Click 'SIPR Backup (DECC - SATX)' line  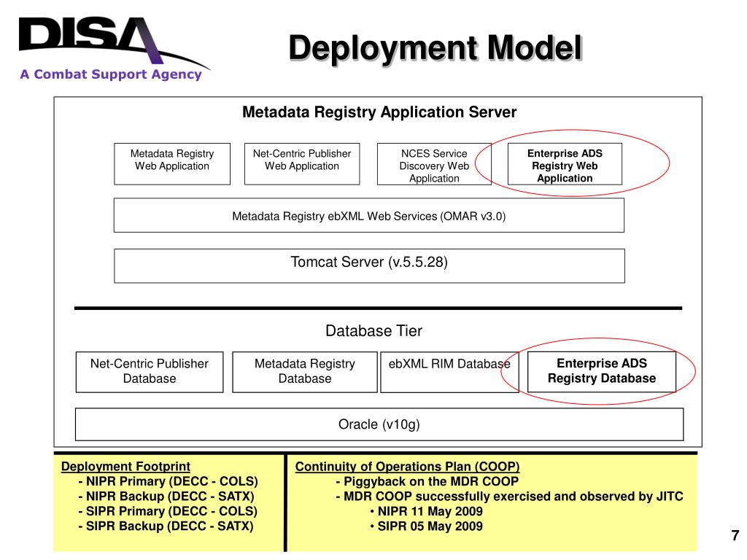pos(166,526)
